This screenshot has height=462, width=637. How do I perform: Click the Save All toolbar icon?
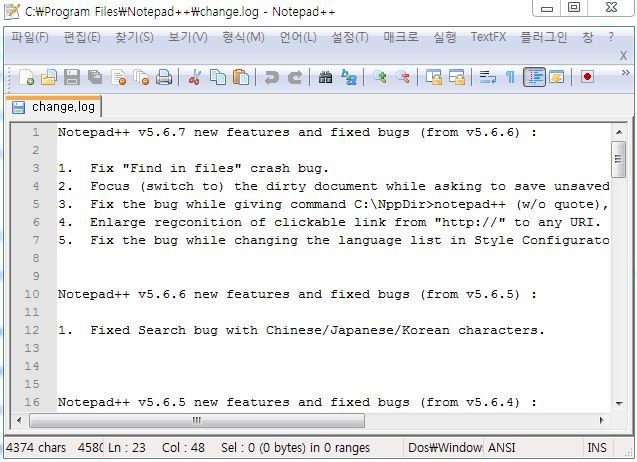pyautogui.click(x=95, y=77)
